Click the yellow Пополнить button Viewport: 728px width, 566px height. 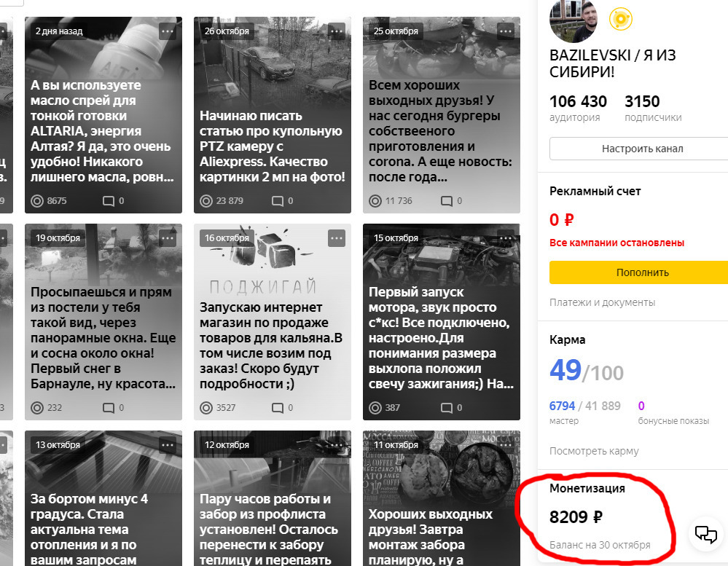click(641, 272)
